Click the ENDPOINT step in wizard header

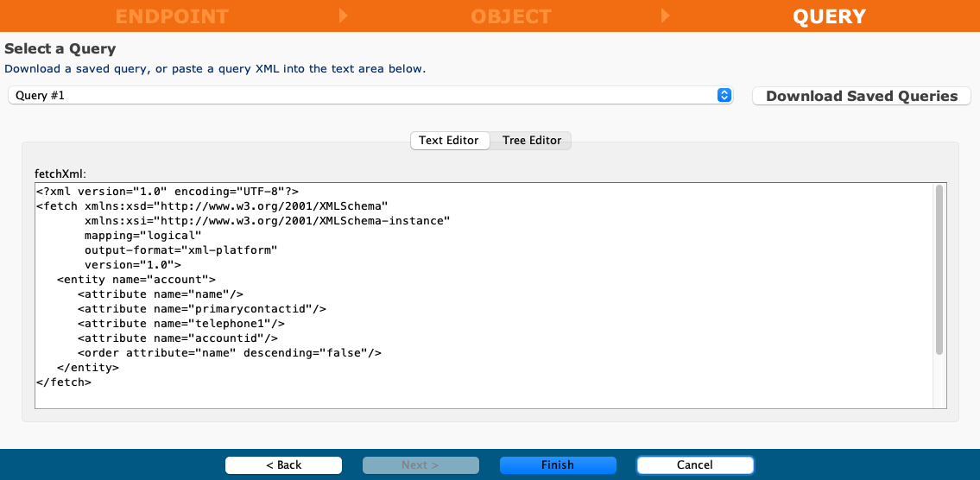tap(172, 16)
